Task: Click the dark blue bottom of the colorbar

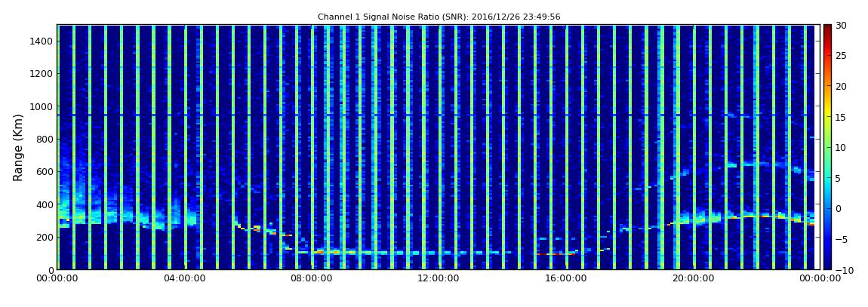Action: point(827,265)
